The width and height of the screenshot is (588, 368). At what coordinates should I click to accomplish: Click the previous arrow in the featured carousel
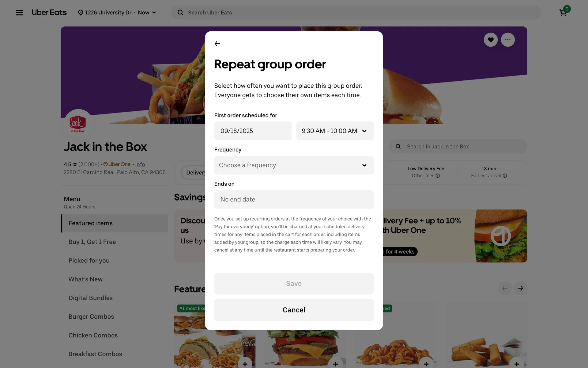(x=505, y=288)
